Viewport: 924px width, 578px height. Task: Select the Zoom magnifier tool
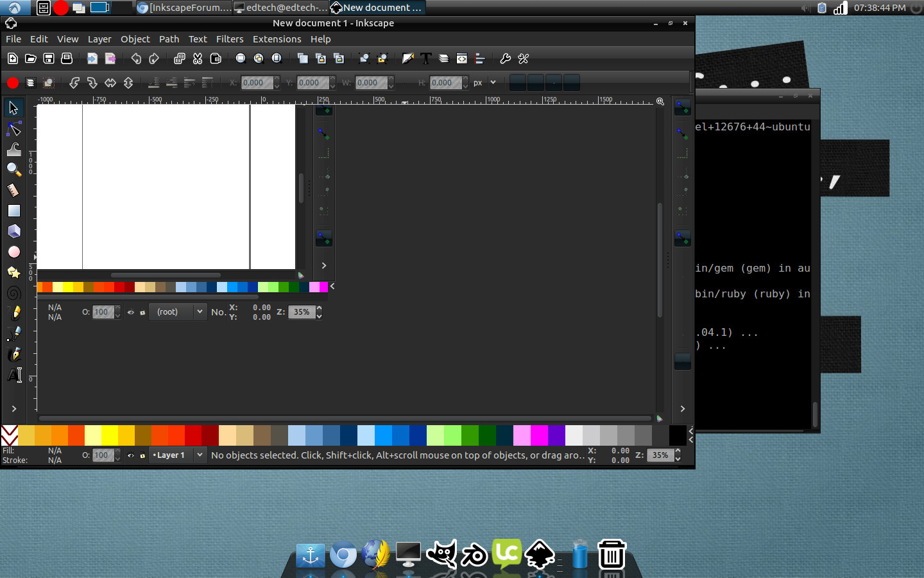13,170
